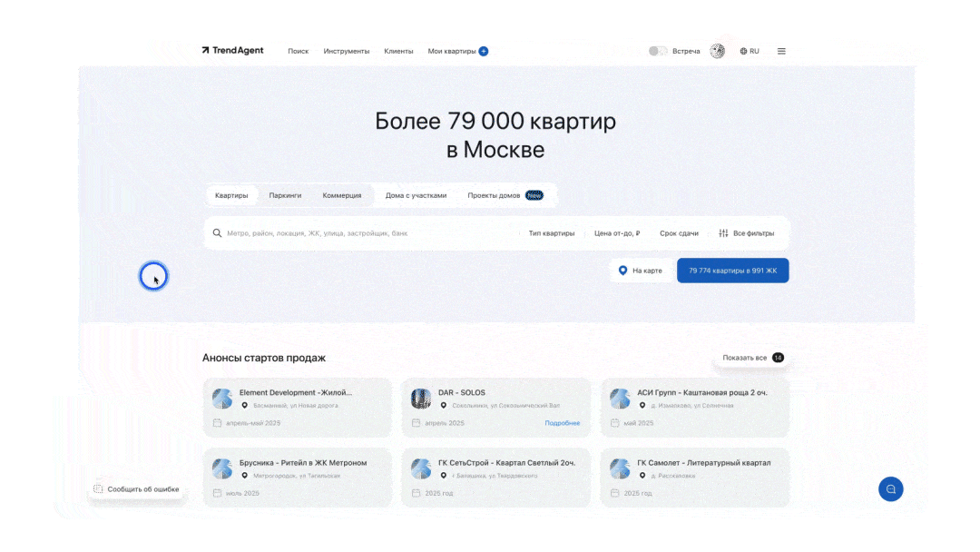Click the location pin by д. Измалково
Viewport: 980px width, 552px height.
tap(642, 406)
